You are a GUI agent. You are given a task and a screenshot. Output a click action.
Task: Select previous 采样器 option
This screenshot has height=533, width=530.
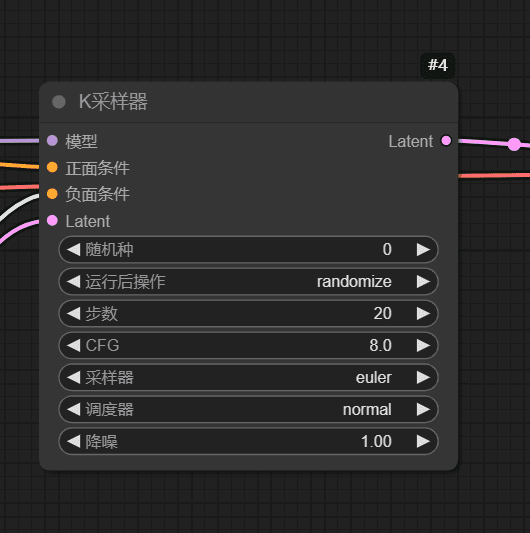[x=73, y=377]
